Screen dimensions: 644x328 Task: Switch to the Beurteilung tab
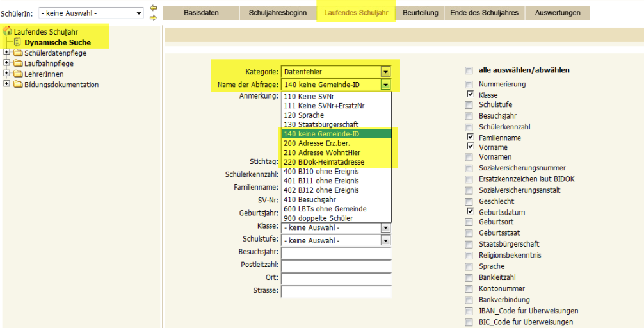click(x=420, y=13)
